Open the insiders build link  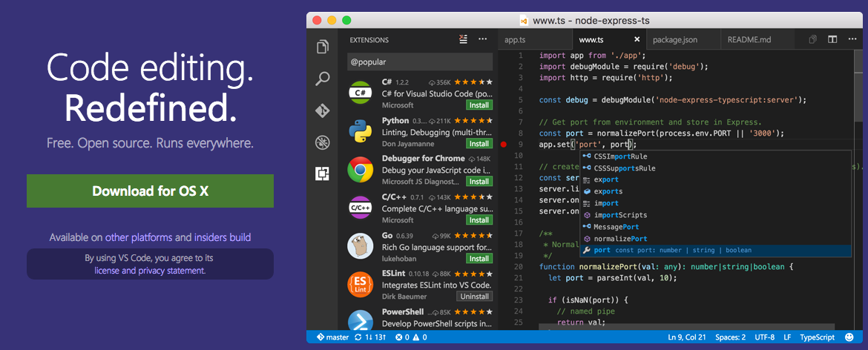coord(223,238)
